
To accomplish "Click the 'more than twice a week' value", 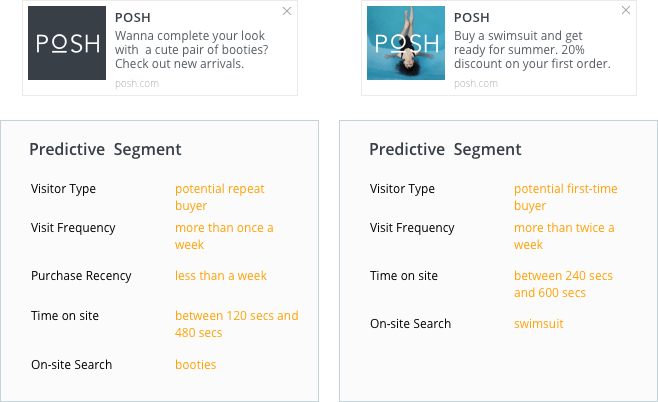I will click(564, 236).
